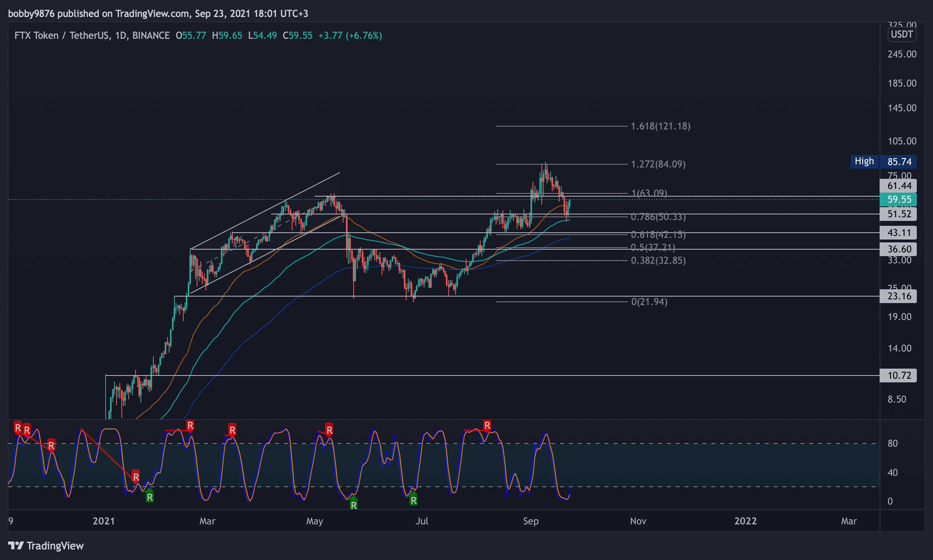This screenshot has height=560, width=933.
Task: Select the 0.618(42.15) Fibonacci level label
Action: click(658, 235)
